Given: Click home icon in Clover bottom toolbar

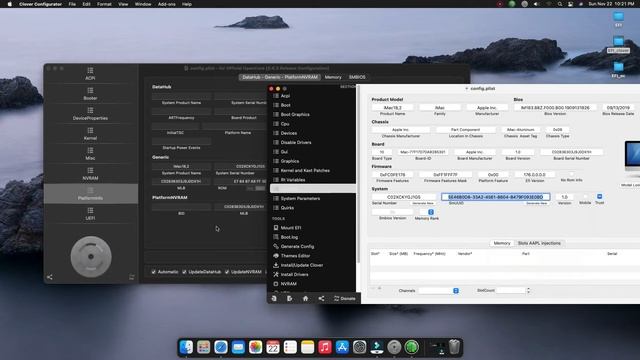Looking at the screenshot, I should point(305,298).
